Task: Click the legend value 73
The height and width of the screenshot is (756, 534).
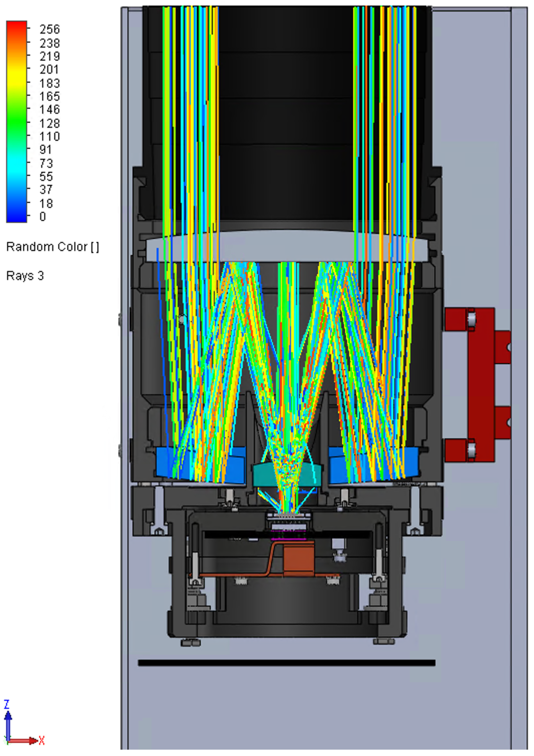Action: (x=46, y=163)
